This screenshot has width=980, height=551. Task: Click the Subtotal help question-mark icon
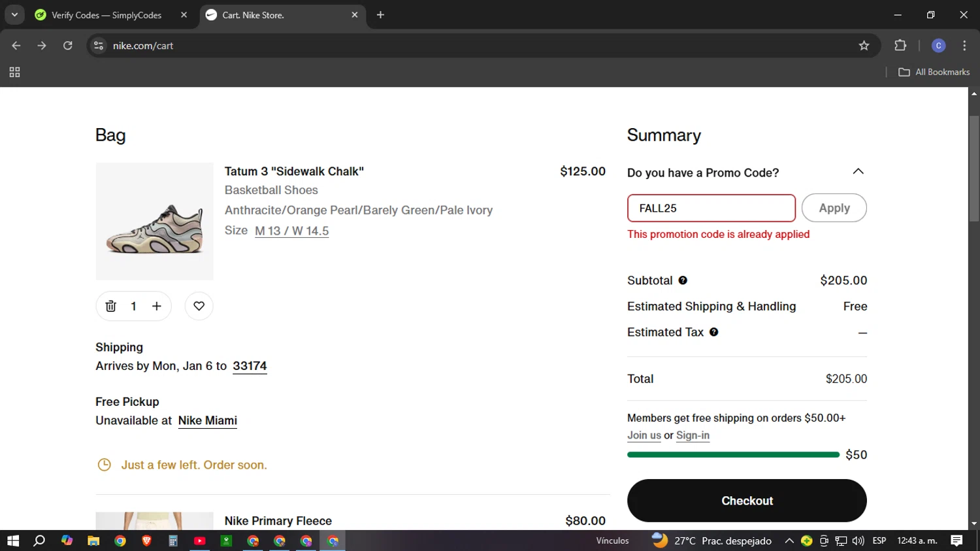point(683,280)
